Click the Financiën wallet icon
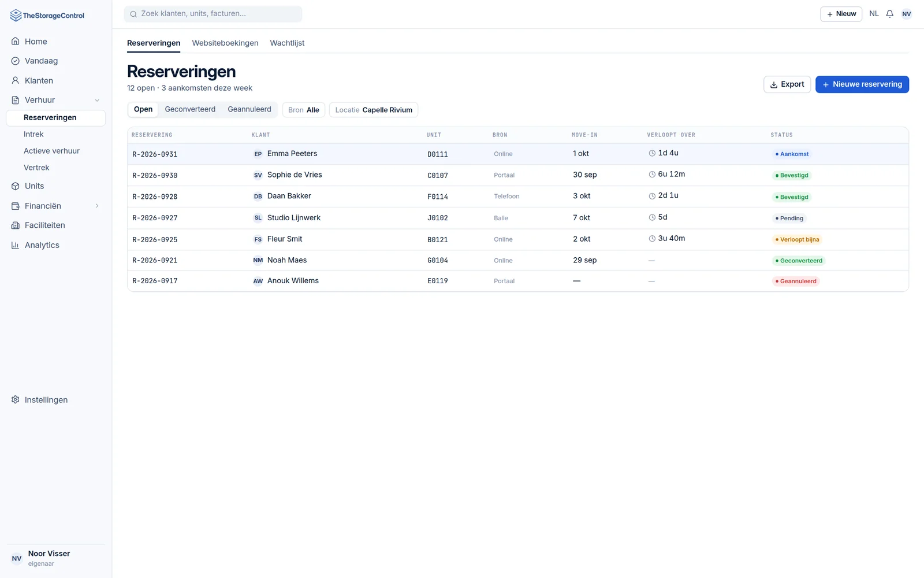 click(16, 206)
